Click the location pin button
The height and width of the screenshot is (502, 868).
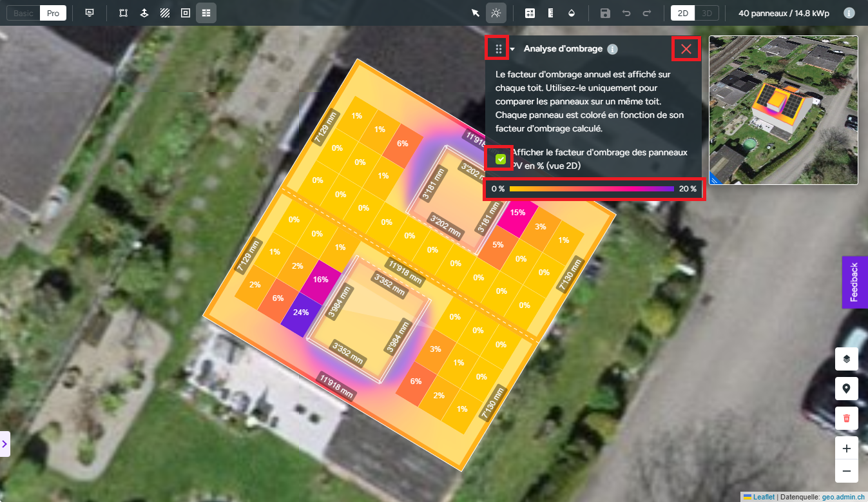pos(846,389)
